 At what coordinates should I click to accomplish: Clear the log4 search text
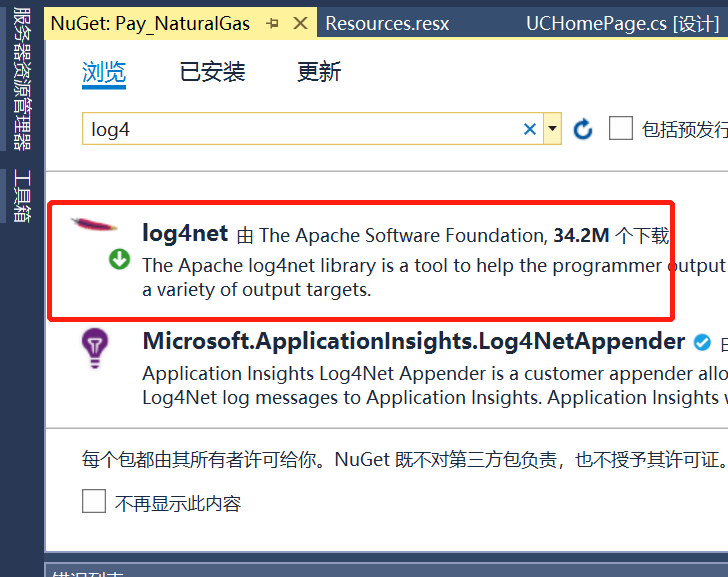[x=530, y=129]
